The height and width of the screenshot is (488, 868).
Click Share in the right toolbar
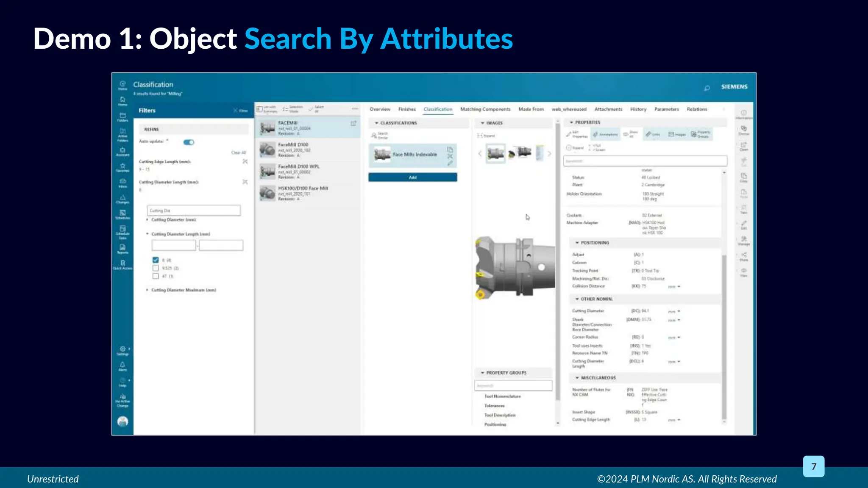744,257
